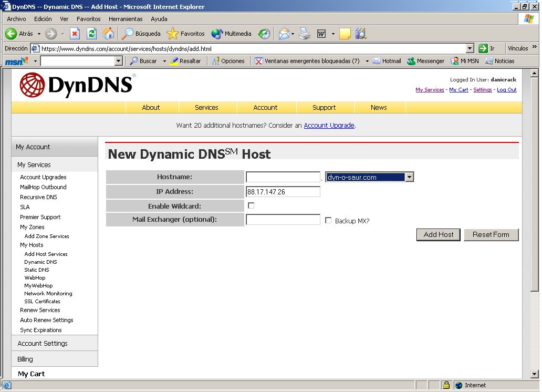Screen dimensions: 542x392
Task: Open the Ayuda menu
Action: click(x=159, y=19)
